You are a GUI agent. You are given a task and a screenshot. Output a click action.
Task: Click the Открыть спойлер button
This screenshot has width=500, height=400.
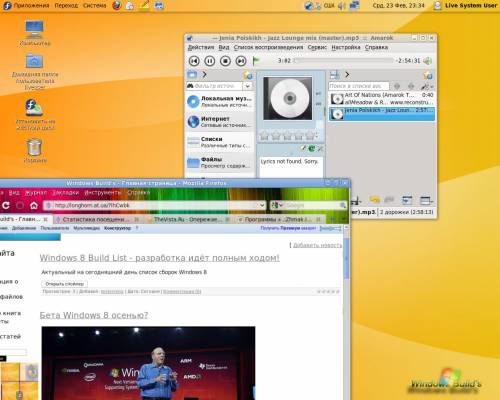64,284
